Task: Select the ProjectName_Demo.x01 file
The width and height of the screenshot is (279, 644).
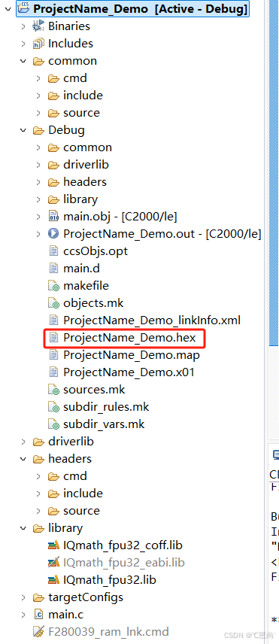Action: [x=129, y=372]
